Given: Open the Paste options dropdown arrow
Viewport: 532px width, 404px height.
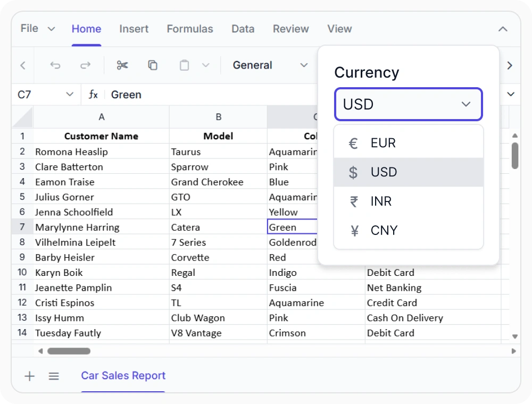Looking at the screenshot, I should 205,65.
